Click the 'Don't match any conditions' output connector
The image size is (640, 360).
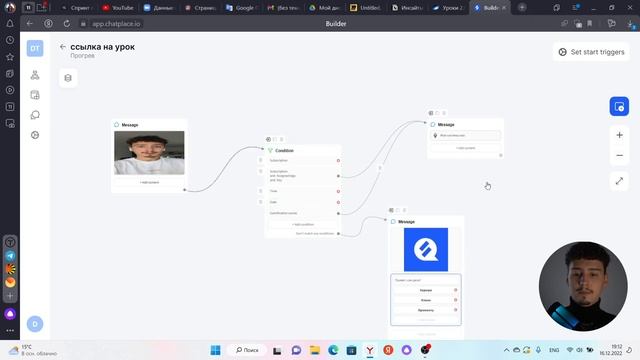(x=338, y=234)
